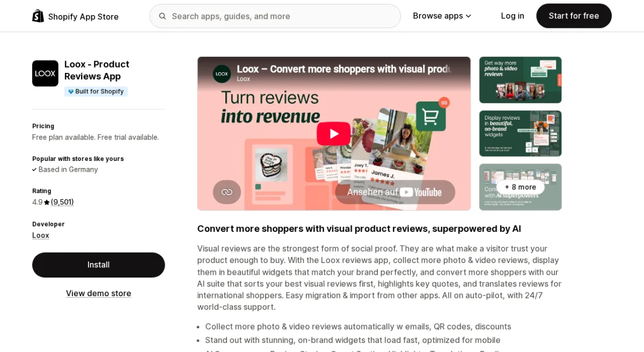644x352 pixels.
Task: Click the Built for Shopify badge
Action: pos(96,92)
